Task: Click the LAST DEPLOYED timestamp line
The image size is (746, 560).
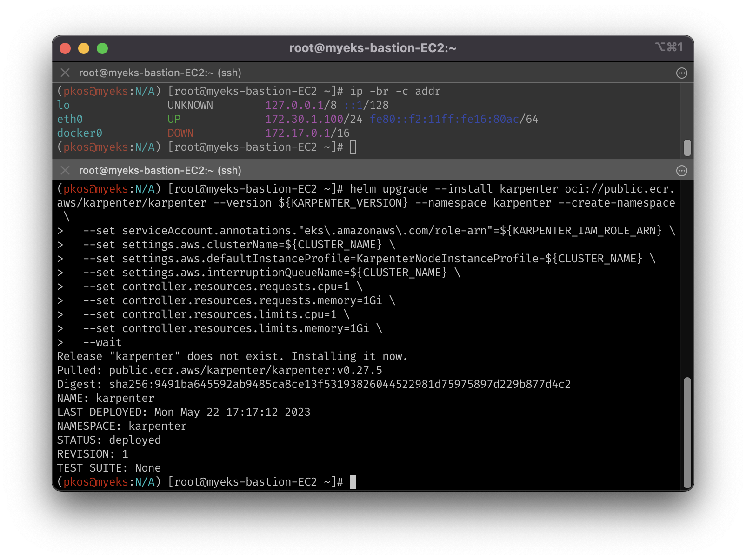Action: [184, 412]
